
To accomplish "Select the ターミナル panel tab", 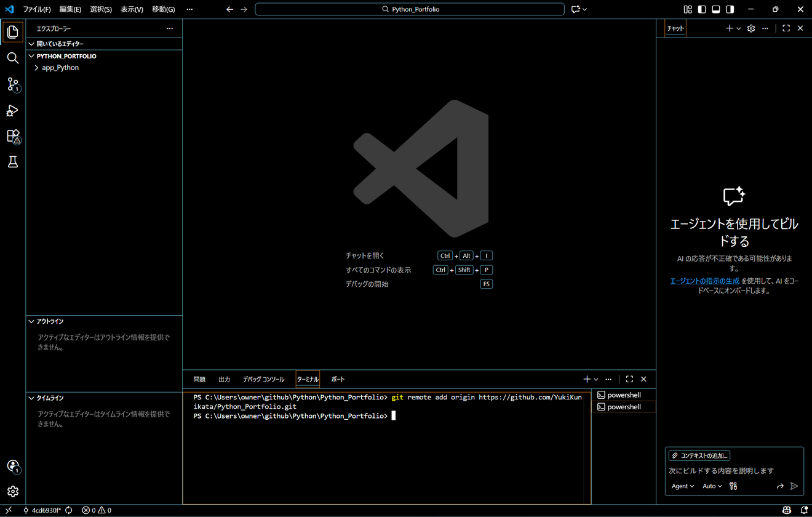I will click(x=308, y=379).
